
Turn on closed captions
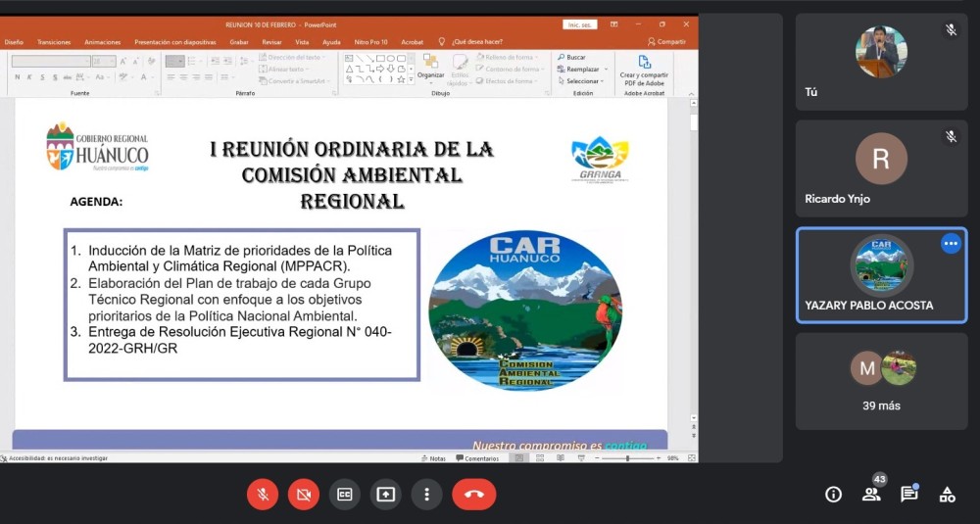[x=345, y=495]
